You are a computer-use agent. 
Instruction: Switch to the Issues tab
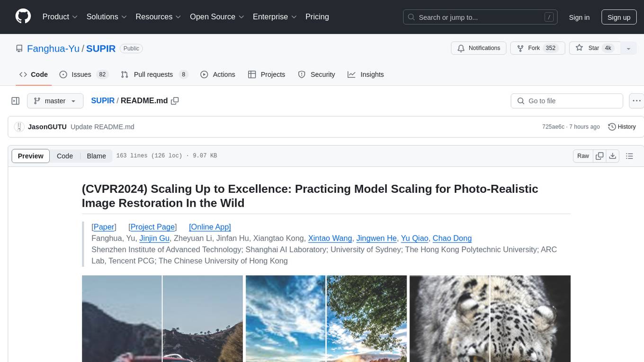tap(84, 74)
